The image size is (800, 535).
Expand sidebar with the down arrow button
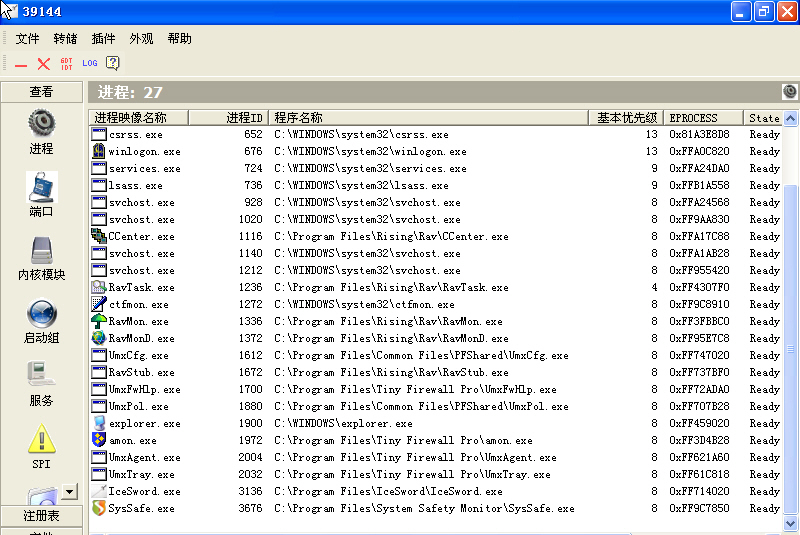69,492
